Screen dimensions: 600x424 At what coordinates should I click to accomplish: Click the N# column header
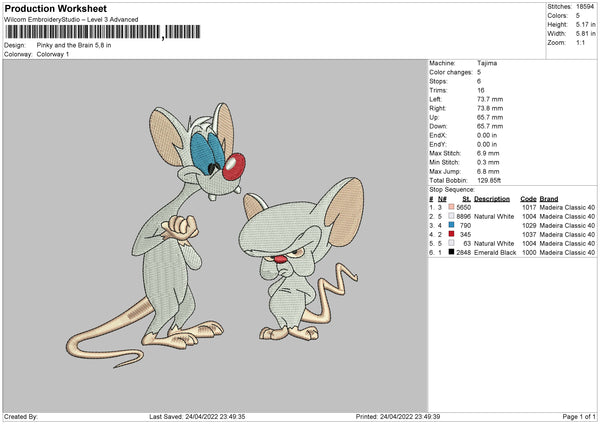(440, 198)
